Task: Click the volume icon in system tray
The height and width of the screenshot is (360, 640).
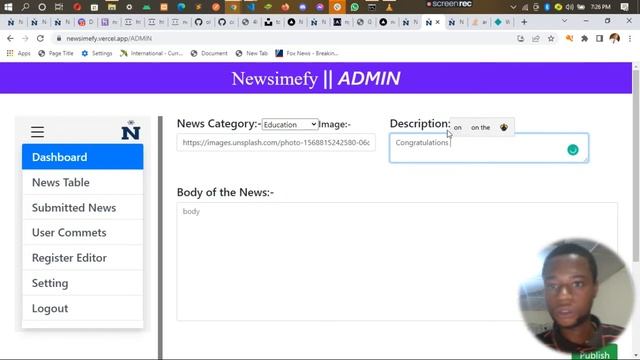Action: click(570, 7)
